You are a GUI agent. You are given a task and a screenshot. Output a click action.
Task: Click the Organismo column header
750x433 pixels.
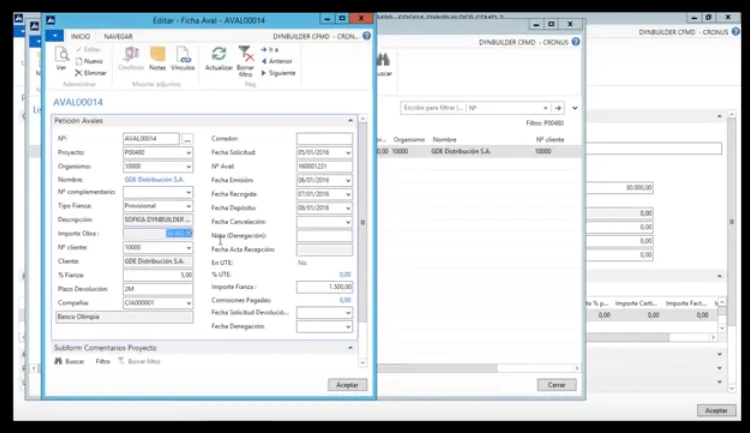(409, 140)
